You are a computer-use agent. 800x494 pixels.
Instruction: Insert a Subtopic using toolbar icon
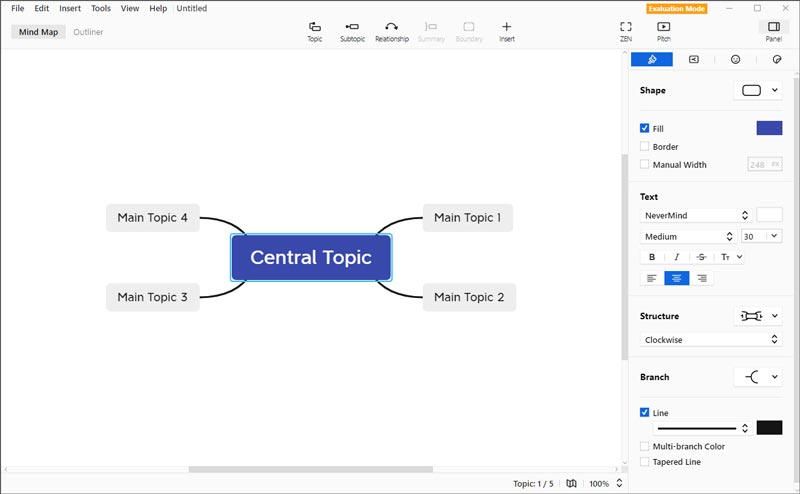352,31
